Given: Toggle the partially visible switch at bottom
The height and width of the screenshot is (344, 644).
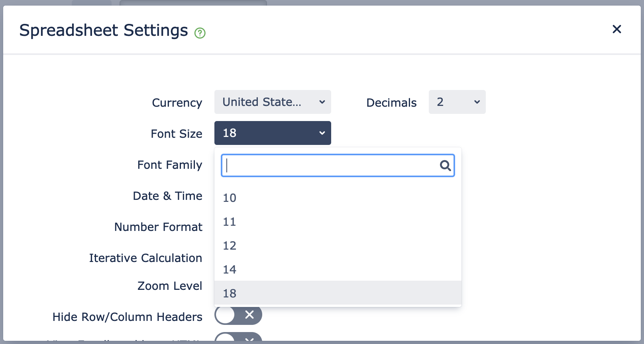Looking at the screenshot, I should tap(238, 337).
